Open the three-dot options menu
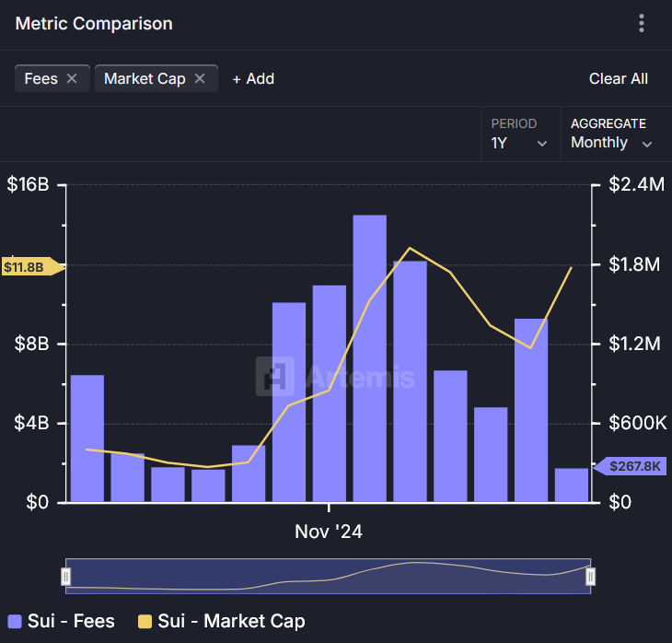 click(x=641, y=23)
